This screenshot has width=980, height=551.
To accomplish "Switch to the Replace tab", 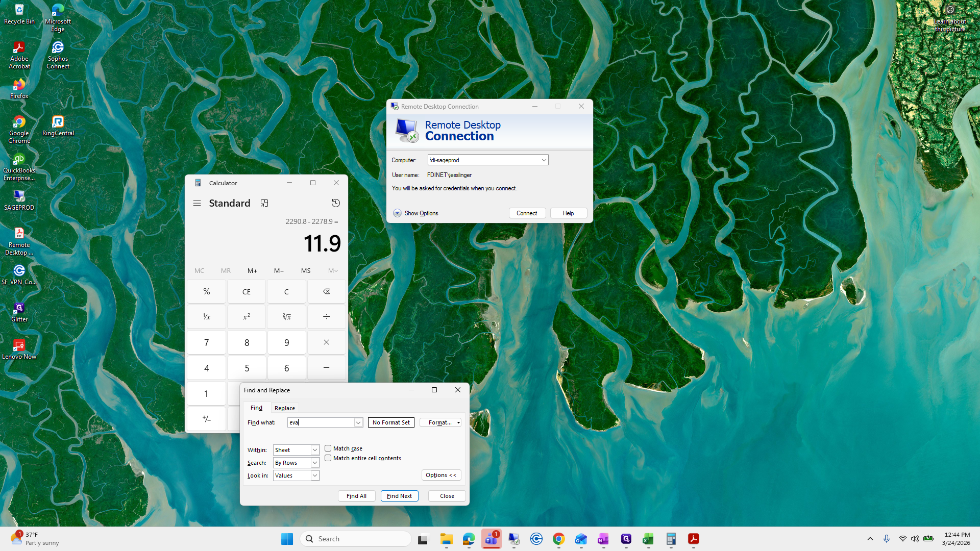I will point(284,408).
